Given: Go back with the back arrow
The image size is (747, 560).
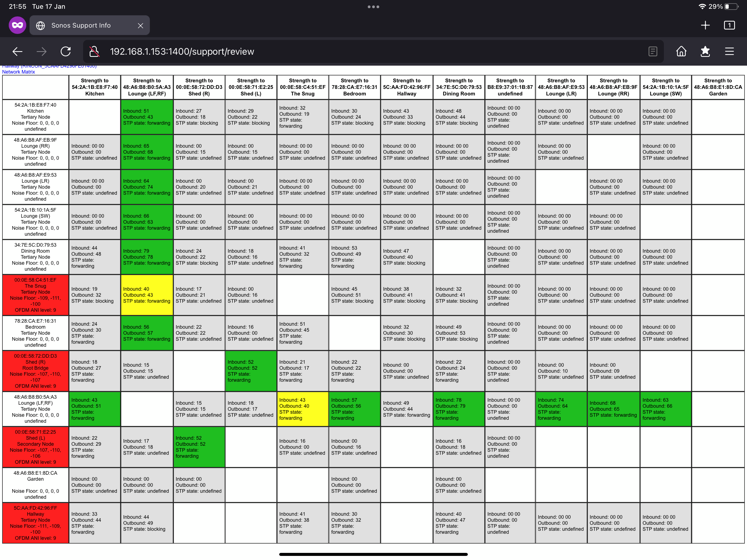Looking at the screenshot, I should pos(17,51).
